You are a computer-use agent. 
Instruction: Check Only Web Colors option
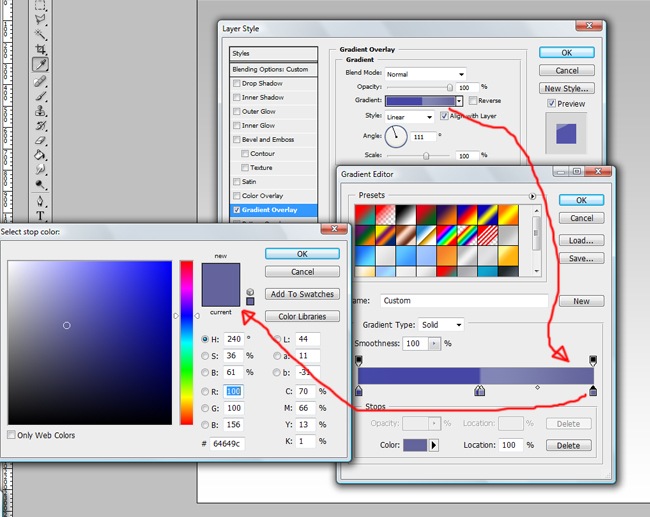tap(11, 435)
